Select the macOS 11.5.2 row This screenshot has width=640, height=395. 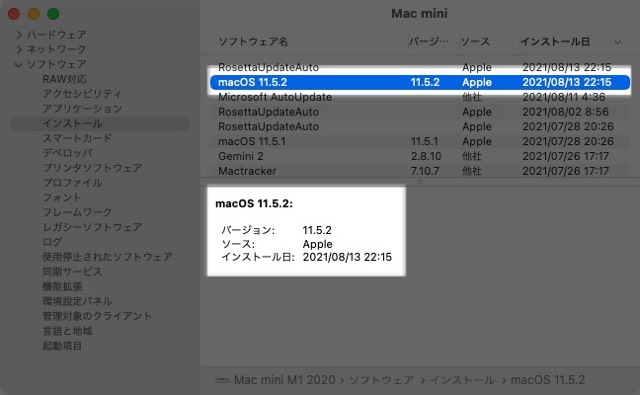coord(420,82)
